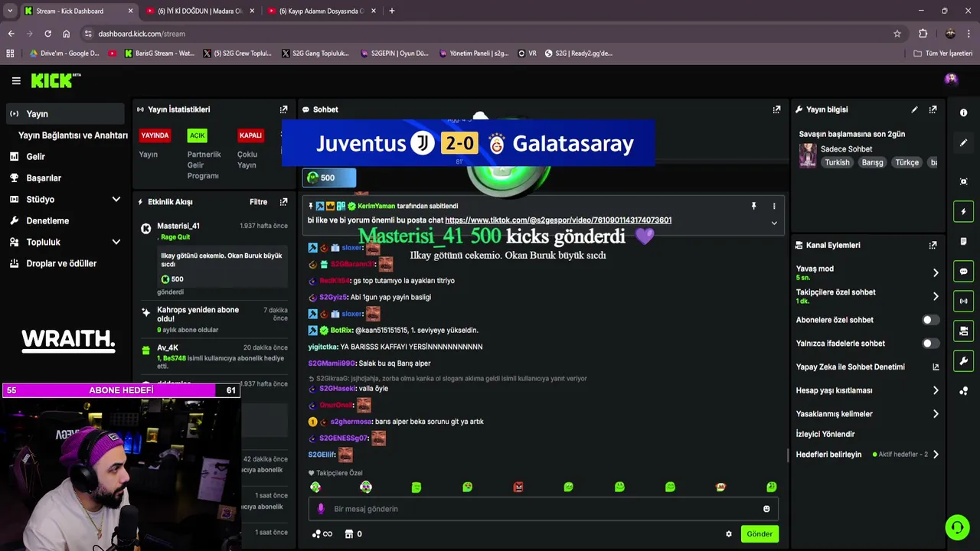Pop out the Sohbet chat panel

point(776,109)
